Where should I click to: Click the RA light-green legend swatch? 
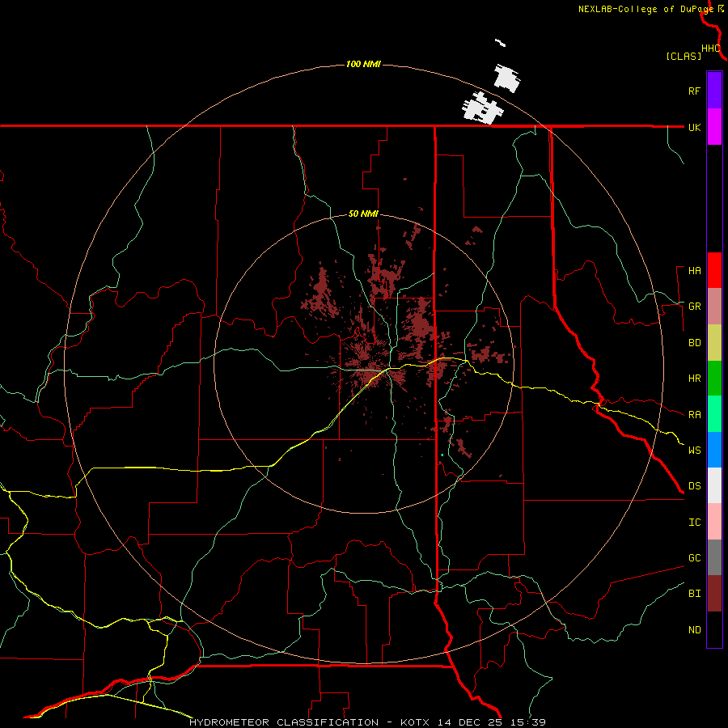click(x=714, y=414)
